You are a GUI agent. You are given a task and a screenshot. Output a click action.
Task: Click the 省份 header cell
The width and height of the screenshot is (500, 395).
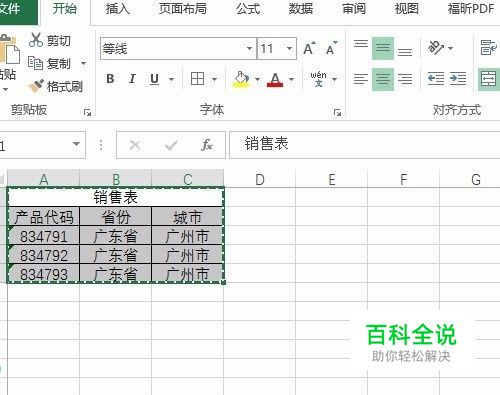coord(116,217)
